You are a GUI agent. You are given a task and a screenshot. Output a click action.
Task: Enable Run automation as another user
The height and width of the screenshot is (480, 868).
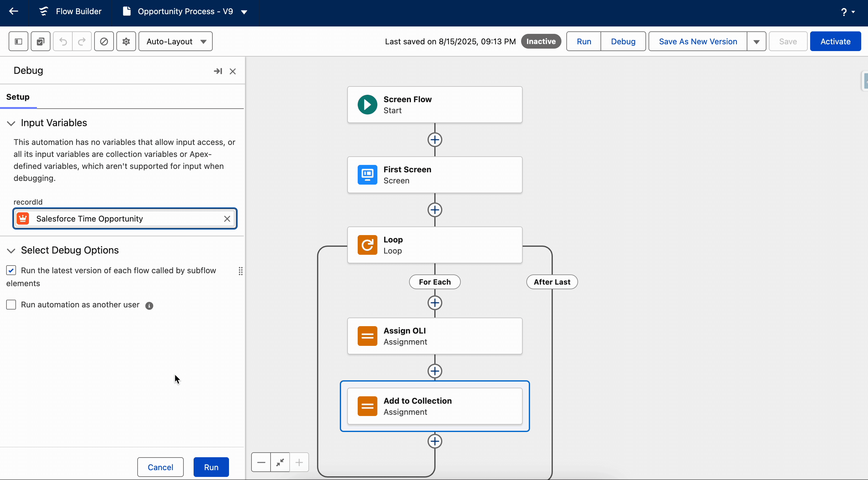tap(11, 305)
